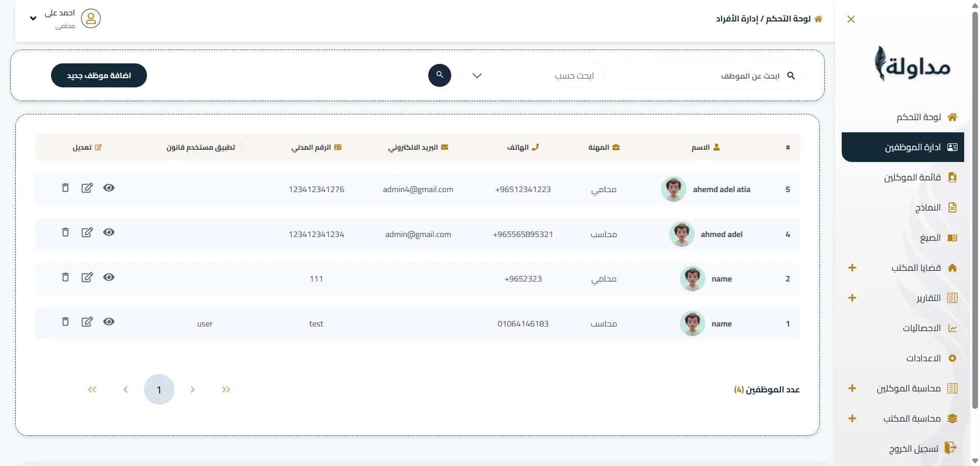Open the ابحث حسب filter dropdown
The width and height of the screenshot is (980, 466).
pos(533,76)
